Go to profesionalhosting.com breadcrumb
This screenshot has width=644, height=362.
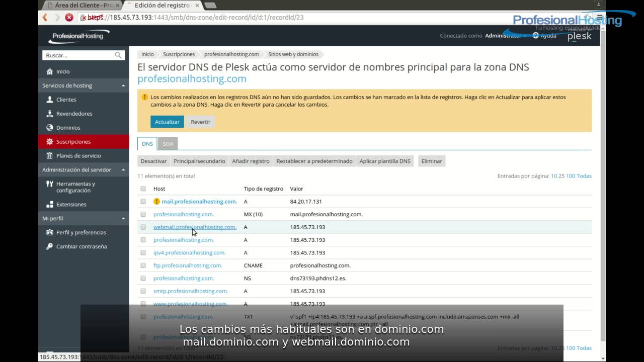click(x=231, y=54)
